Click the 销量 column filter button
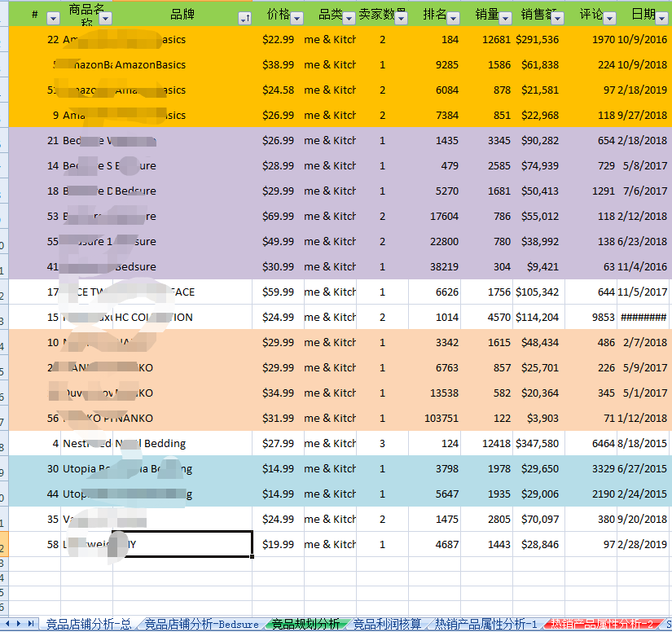 [505, 18]
